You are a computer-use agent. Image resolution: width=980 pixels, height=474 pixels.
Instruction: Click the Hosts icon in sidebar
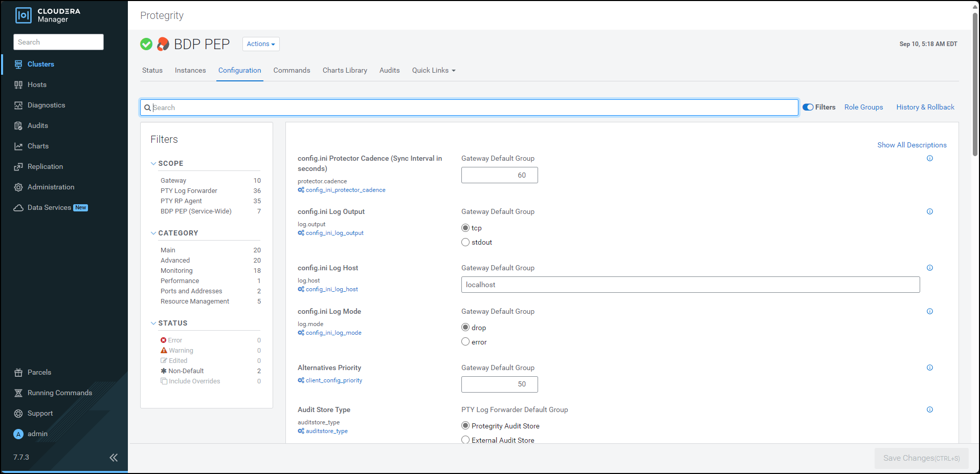click(18, 85)
